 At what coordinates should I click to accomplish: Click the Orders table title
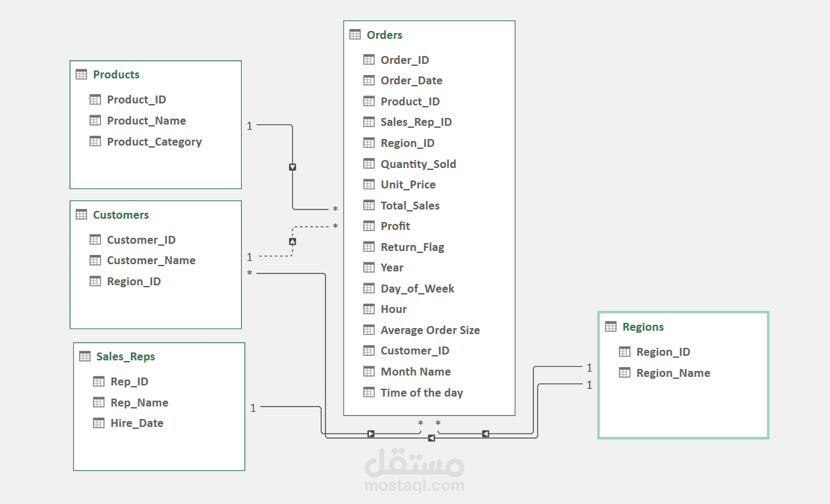384,35
